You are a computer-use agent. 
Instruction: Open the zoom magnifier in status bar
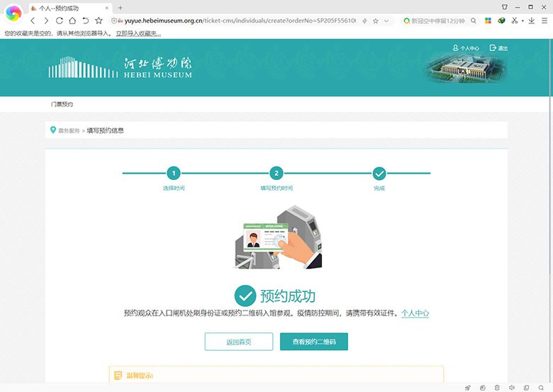click(x=542, y=387)
